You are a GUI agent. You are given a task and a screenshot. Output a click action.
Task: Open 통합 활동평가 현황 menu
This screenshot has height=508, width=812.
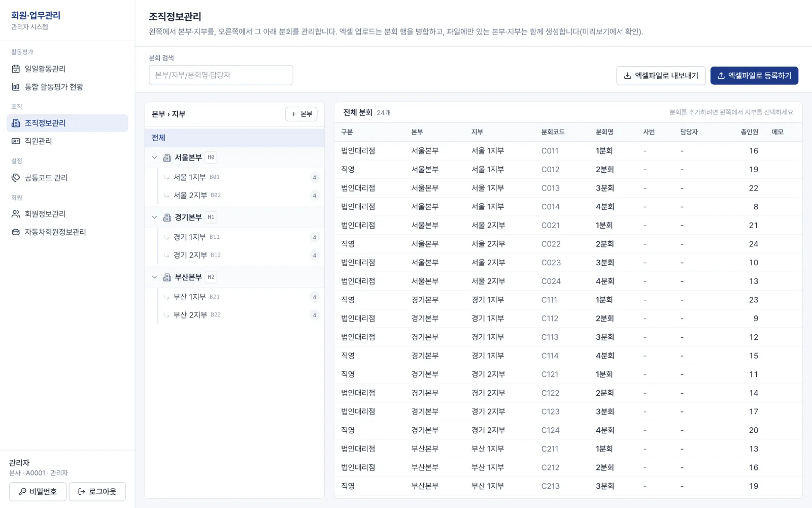pyautogui.click(x=67, y=87)
